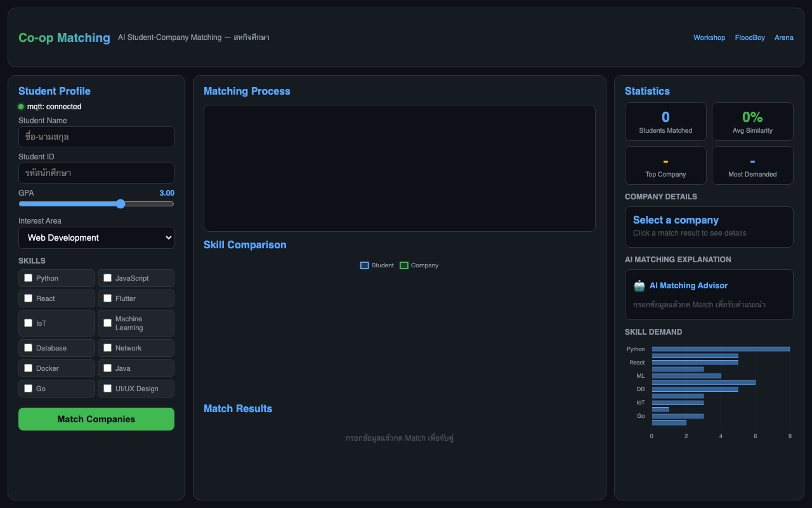The width and height of the screenshot is (812, 508).
Task: Go to the FloodBoy page
Action: coord(750,37)
